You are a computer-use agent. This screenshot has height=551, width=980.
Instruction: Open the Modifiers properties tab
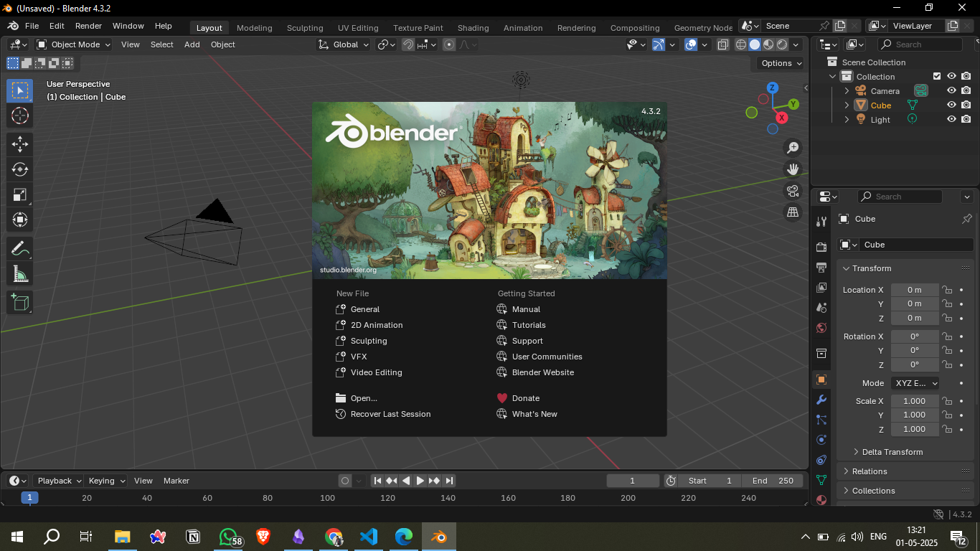(821, 400)
